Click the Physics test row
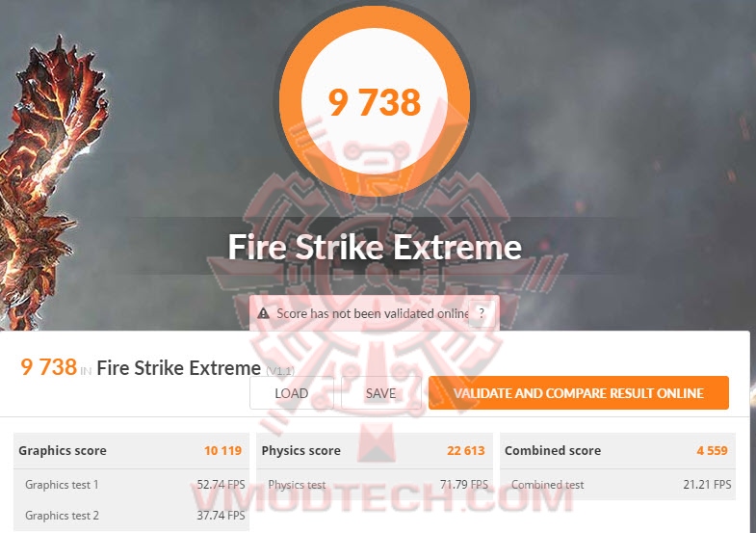 375,484
